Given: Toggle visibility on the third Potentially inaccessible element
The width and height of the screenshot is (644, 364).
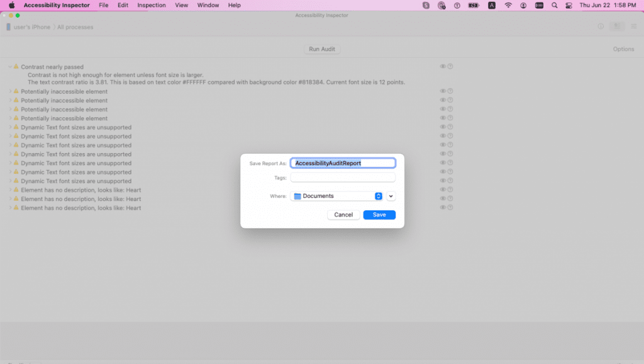Looking at the screenshot, I should [x=443, y=109].
